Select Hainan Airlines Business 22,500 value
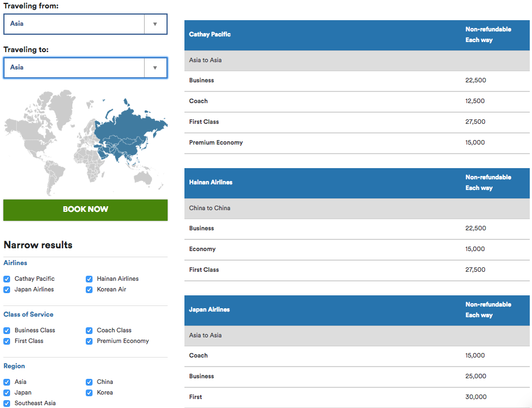 tap(476, 228)
